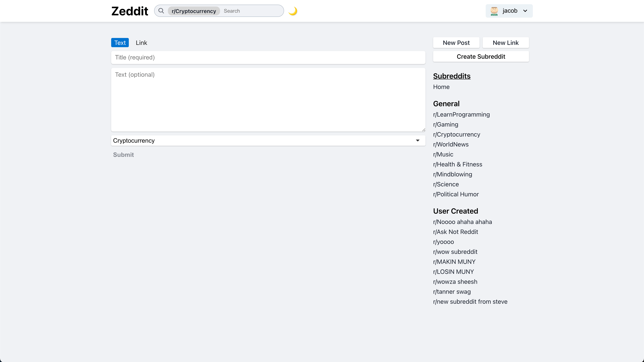Open r/Political Humor subreddit
This screenshot has height=362, width=644.
click(456, 194)
